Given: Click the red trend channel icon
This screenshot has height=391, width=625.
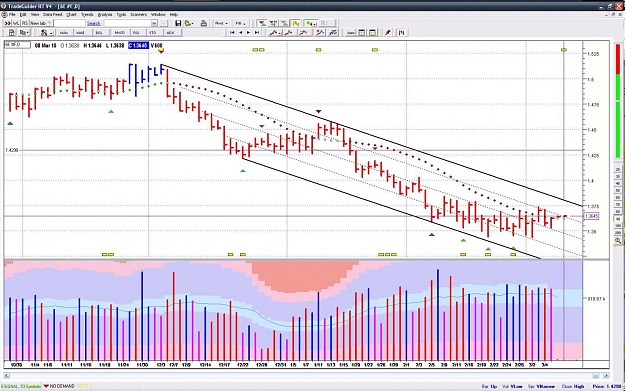Looking at the screenshot, I should pos(320,33).
